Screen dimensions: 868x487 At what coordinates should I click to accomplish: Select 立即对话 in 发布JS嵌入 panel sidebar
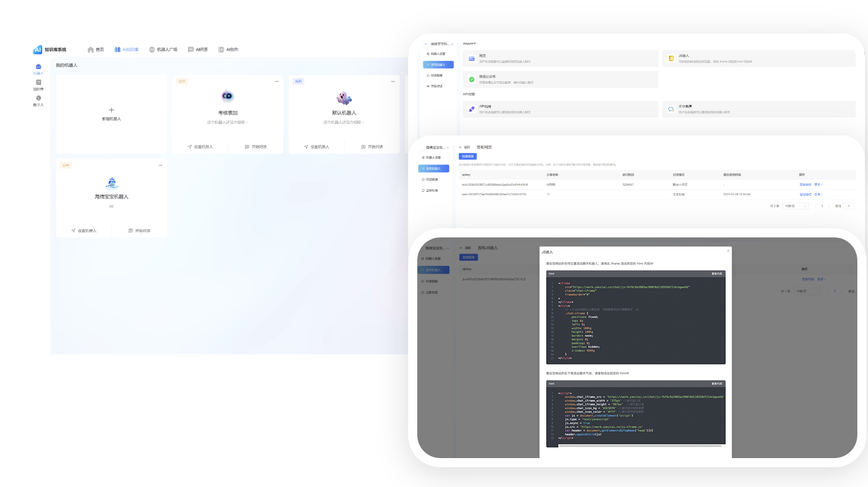[429, 293]
